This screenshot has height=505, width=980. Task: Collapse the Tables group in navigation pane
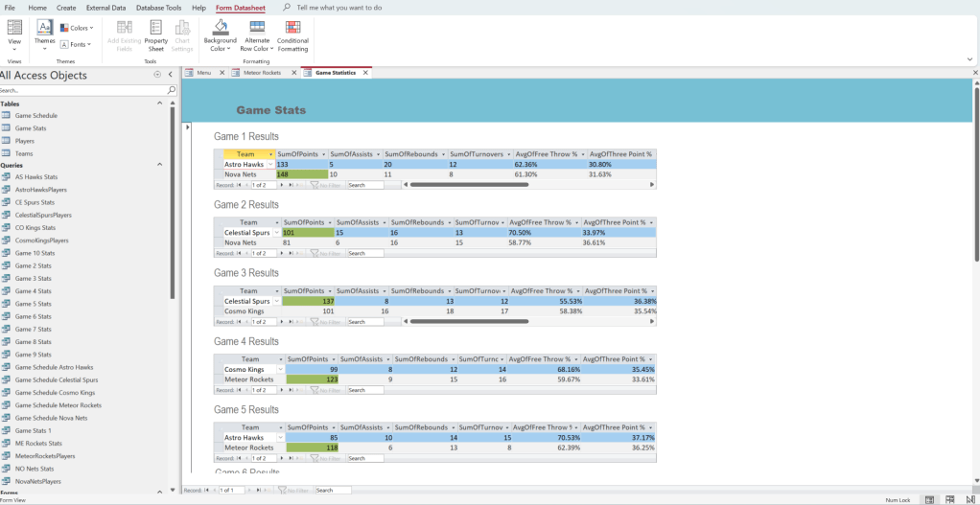[x=160, y=103]
